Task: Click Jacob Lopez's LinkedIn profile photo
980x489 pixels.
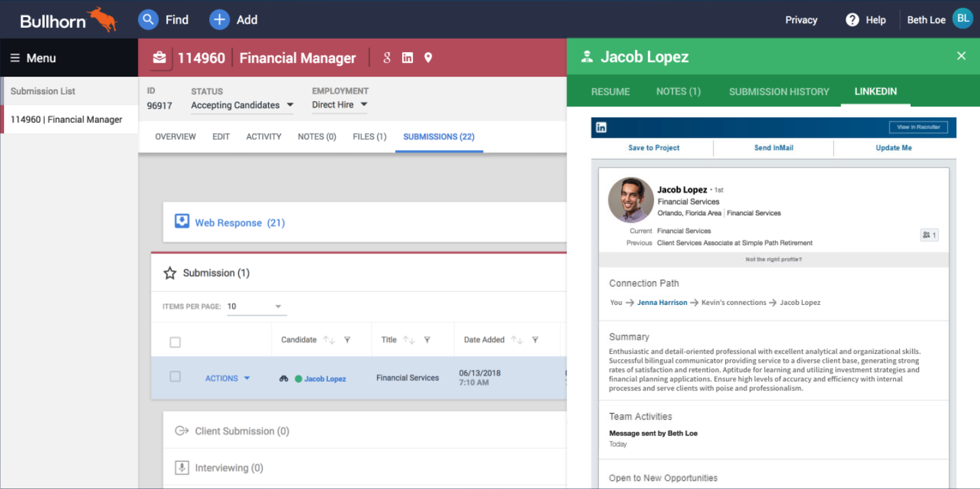Action: (x=631, y=200)
